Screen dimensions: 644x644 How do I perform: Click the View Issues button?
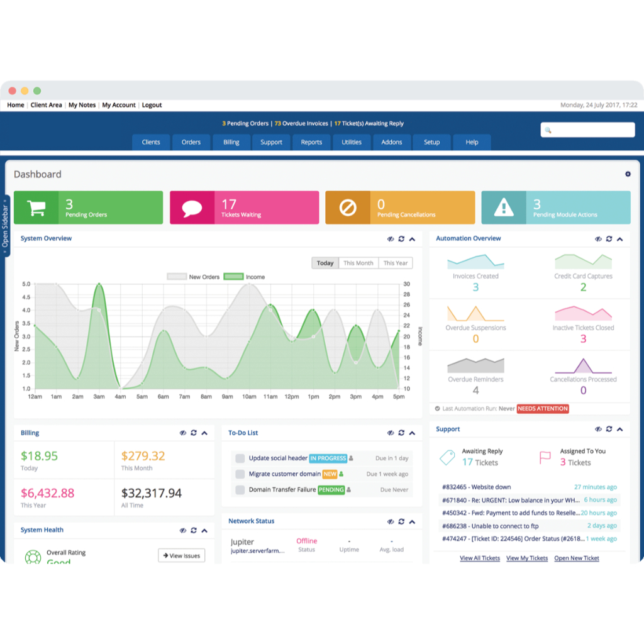coord(181,555)
